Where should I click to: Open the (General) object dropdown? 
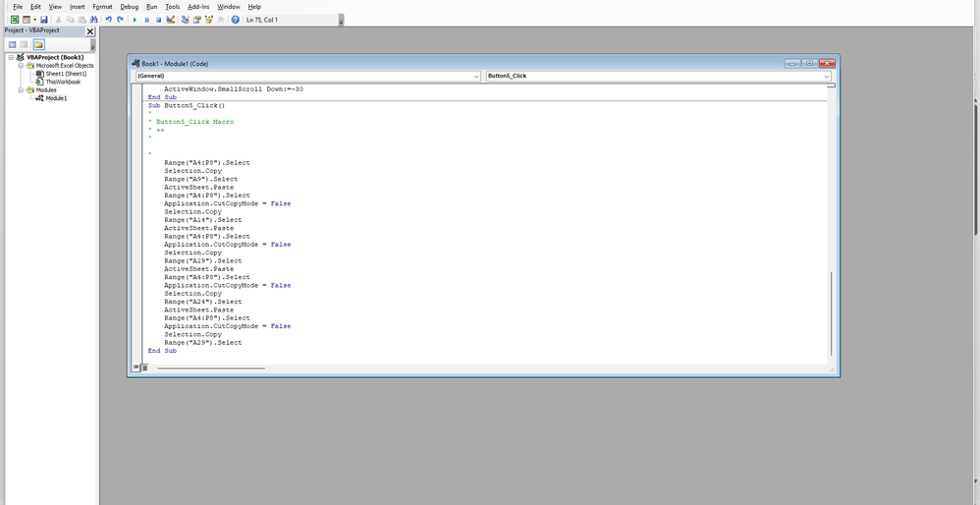(308, 76)
